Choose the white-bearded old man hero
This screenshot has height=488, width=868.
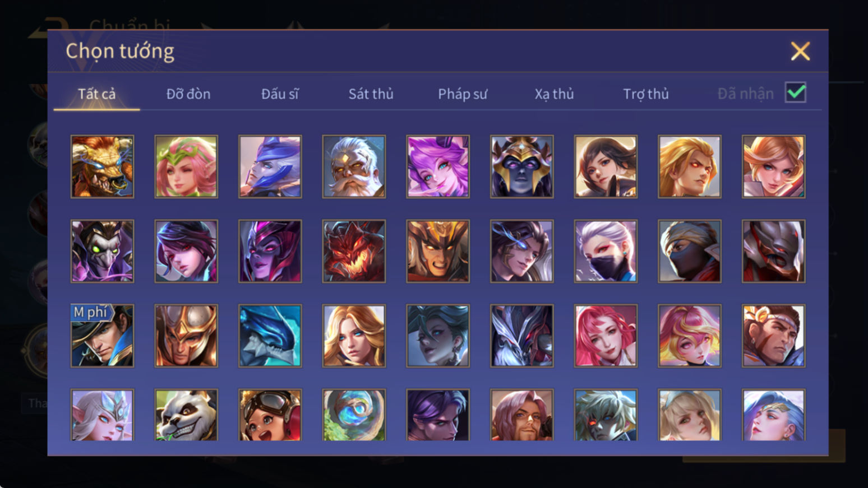(354, 166)
